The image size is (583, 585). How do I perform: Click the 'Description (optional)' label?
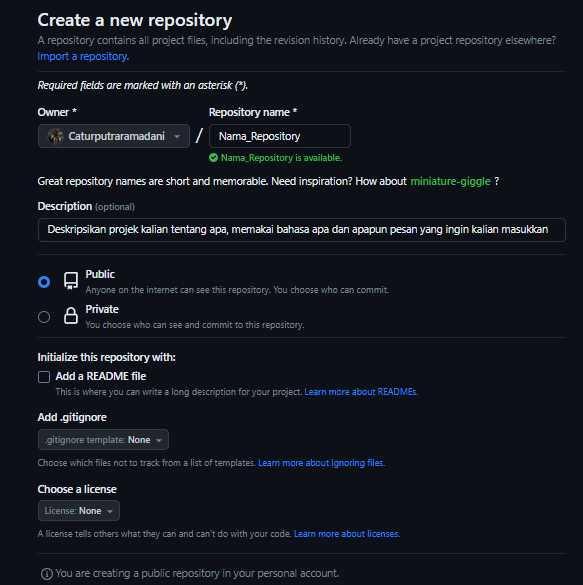(x=86, y=206)
